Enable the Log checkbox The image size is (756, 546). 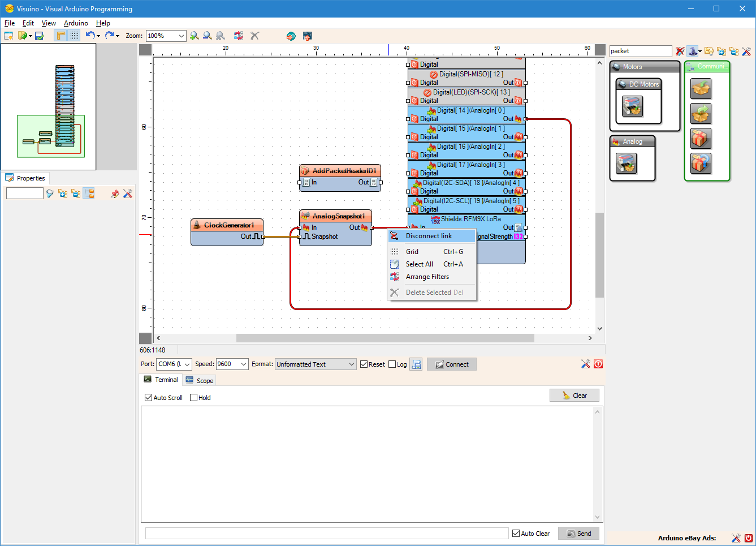pos(392,364)
